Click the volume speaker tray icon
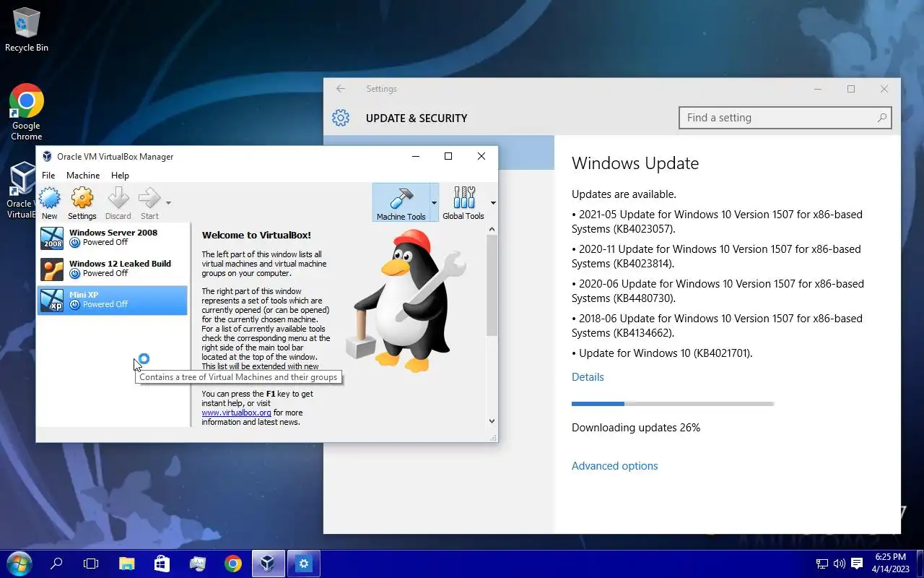The image size is (924, 578). coord(840,564)
